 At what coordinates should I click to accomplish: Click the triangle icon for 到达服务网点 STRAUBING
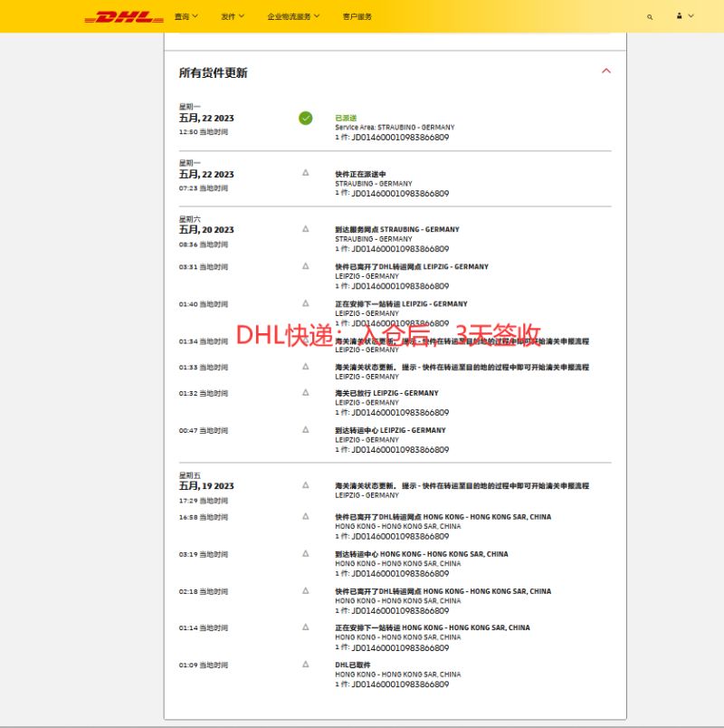click(305, 229)
